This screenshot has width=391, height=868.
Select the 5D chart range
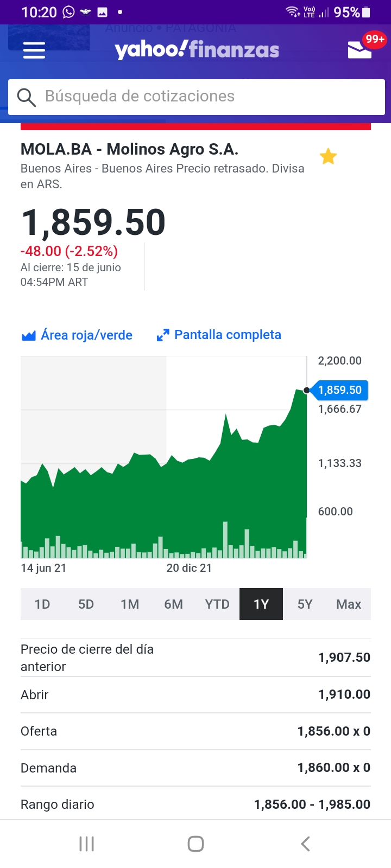[86, 604]
